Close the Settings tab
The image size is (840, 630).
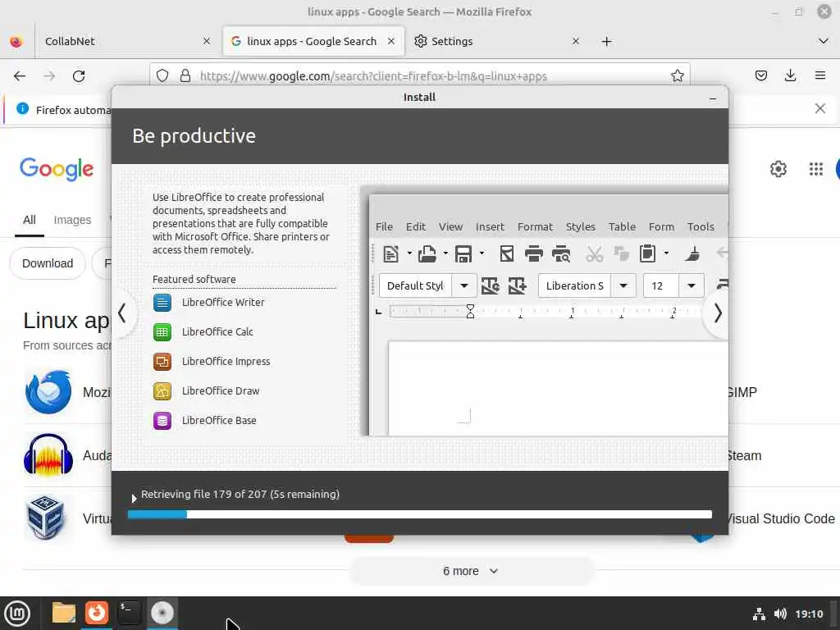point(576,41)
